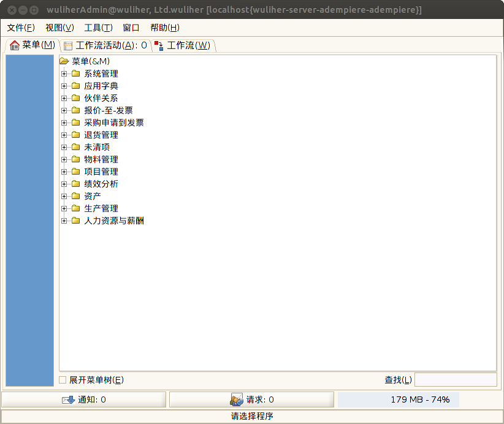Screen dimensions: 504x424
Task: Select the 人力资源与薪酬 tree item label
Action: 114,221
